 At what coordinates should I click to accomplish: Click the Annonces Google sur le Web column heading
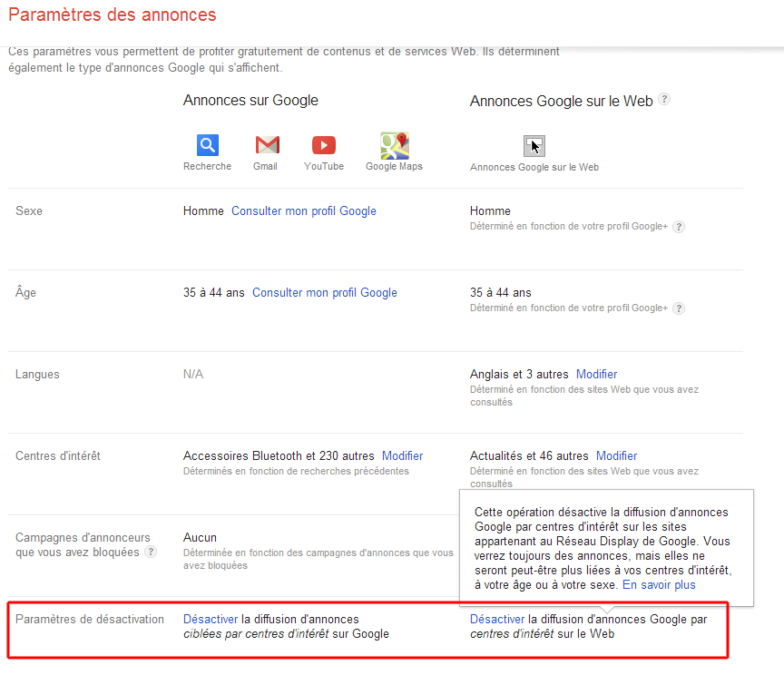(561, 101)
